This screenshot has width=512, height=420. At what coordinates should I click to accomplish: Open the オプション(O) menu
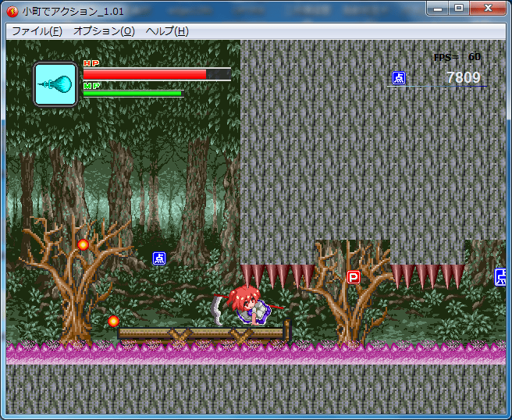coord(104,31)
